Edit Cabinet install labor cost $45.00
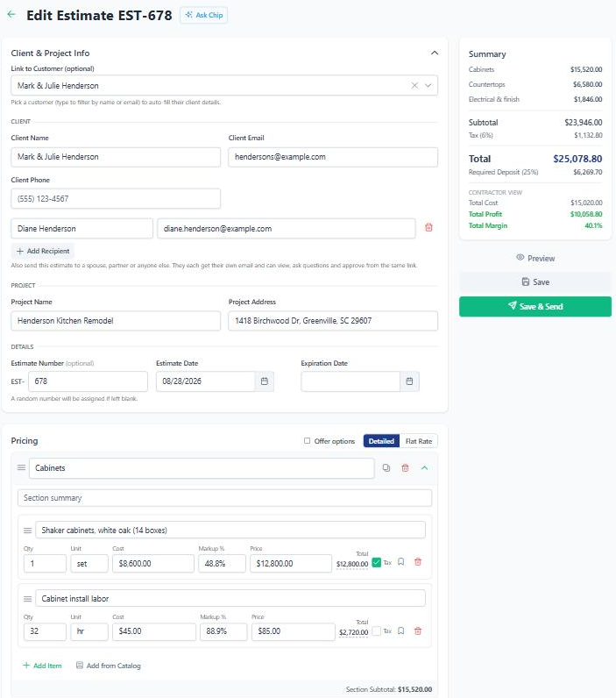The width and height of the screenshot is (616, 698). pos(154,631)
